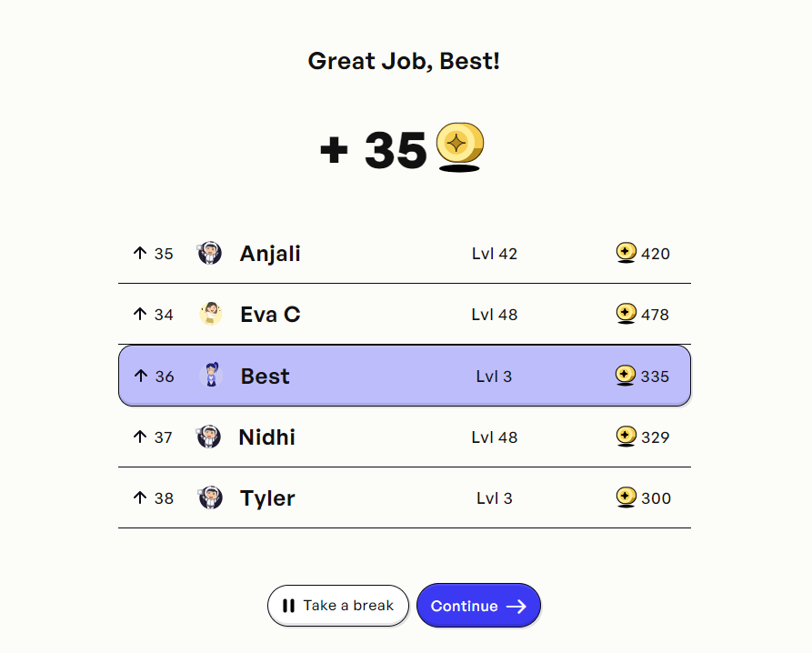Click Eva C's avatar icon
Image resolution: width=812 pixels, height=653 pixels.
click(210, 315)
